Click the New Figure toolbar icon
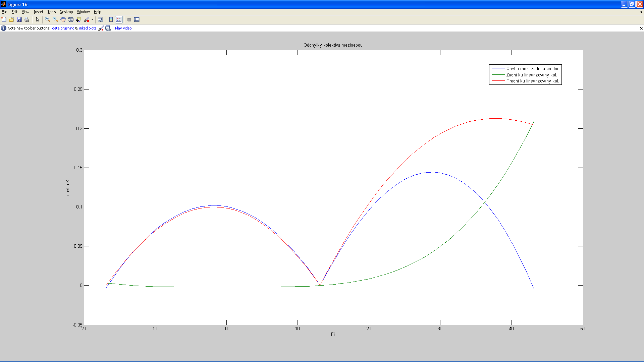The width and height of the screenshot is (644, 362). coord(4,19)
